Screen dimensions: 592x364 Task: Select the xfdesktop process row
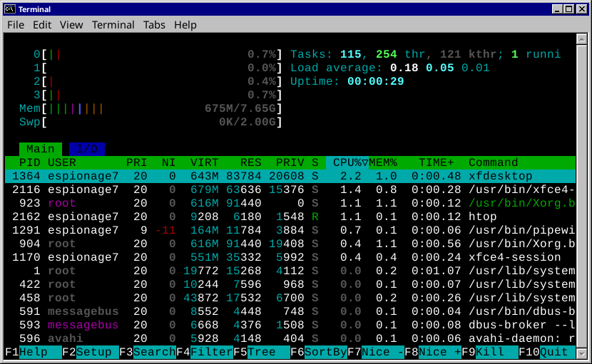tap(290, 176)
